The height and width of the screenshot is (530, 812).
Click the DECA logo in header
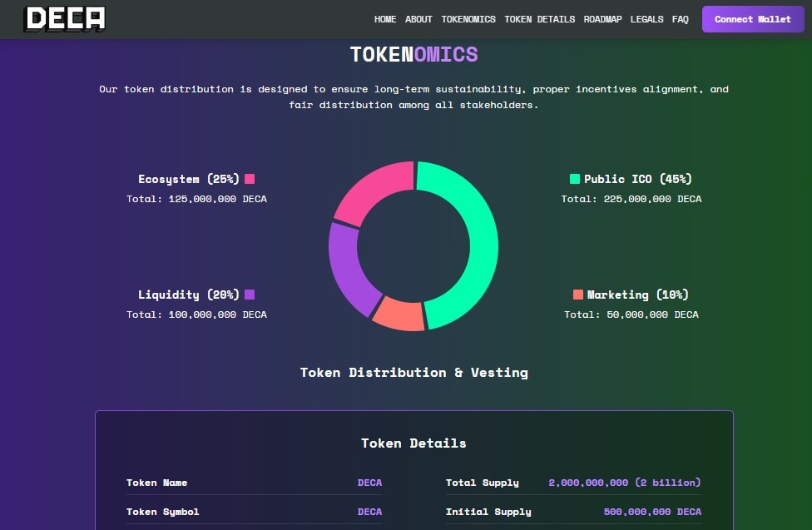point(65,18)
